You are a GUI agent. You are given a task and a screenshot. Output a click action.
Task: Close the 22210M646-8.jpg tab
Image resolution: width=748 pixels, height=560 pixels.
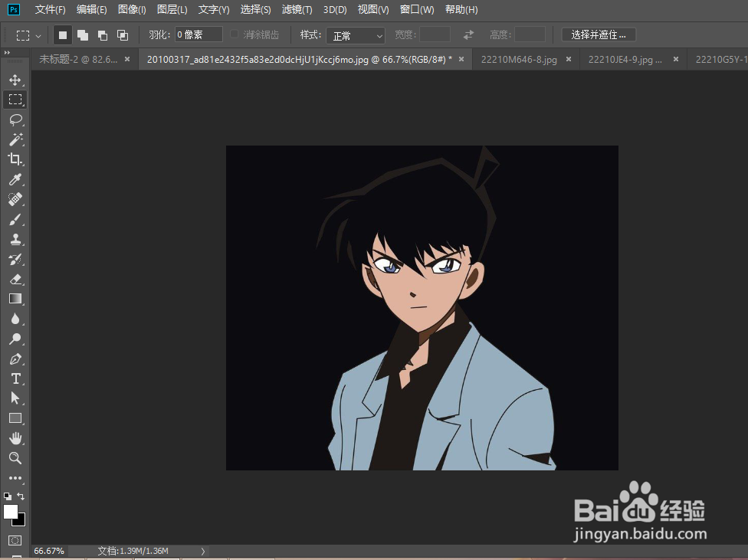[569, 59]
